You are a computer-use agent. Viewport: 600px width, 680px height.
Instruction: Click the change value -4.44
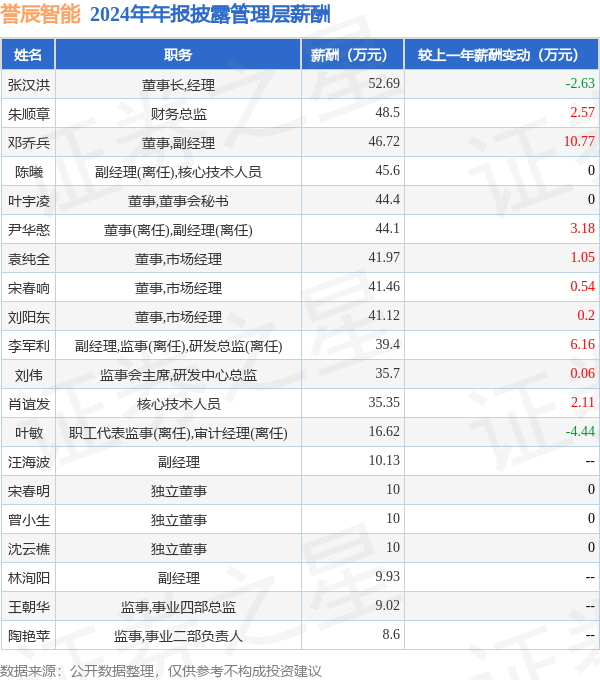coord(580,432)
